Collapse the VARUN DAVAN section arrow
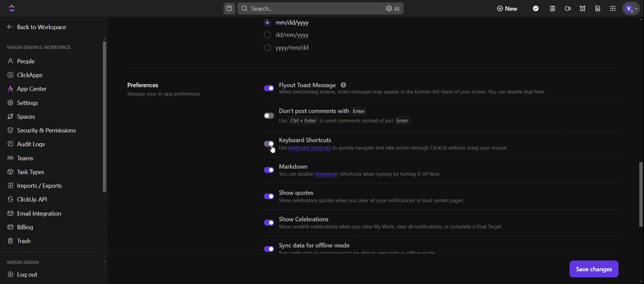 pos(104,262)
